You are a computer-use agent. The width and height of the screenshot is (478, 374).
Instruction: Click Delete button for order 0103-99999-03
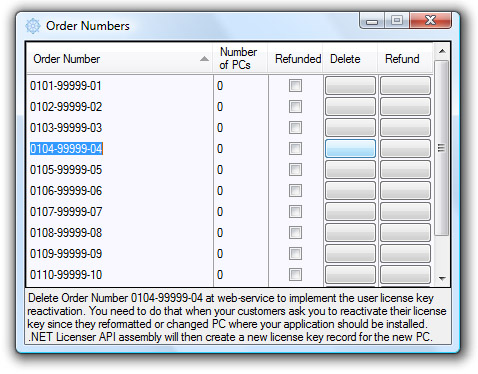click(350, 128)
